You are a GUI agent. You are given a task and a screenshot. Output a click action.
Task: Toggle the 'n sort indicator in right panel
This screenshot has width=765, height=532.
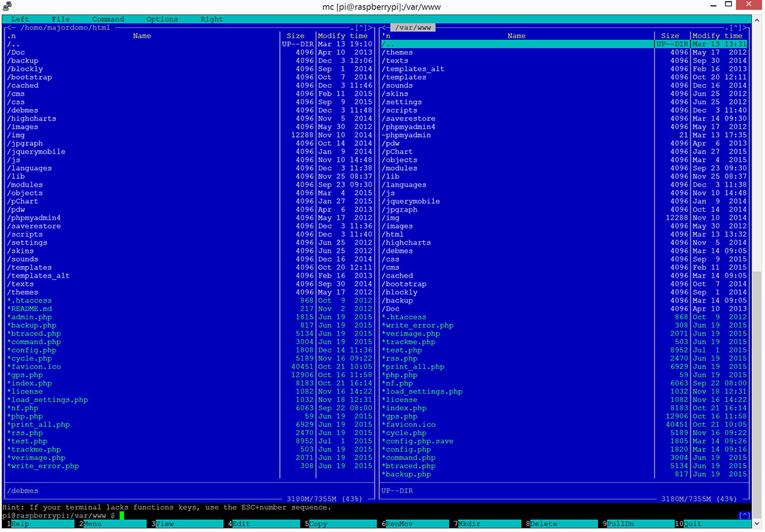(386, 36)
